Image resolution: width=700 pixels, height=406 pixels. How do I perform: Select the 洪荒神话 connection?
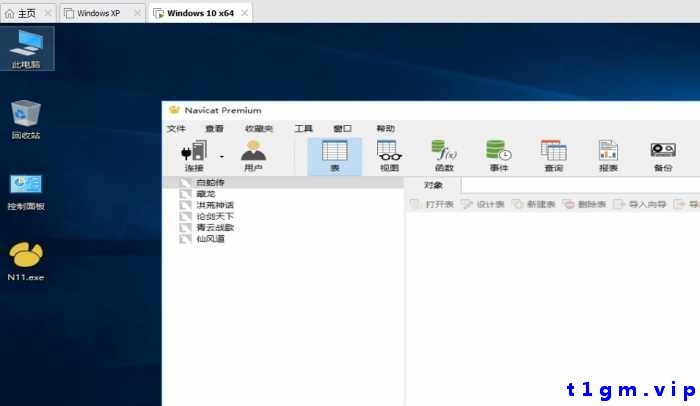coord(215,205)
